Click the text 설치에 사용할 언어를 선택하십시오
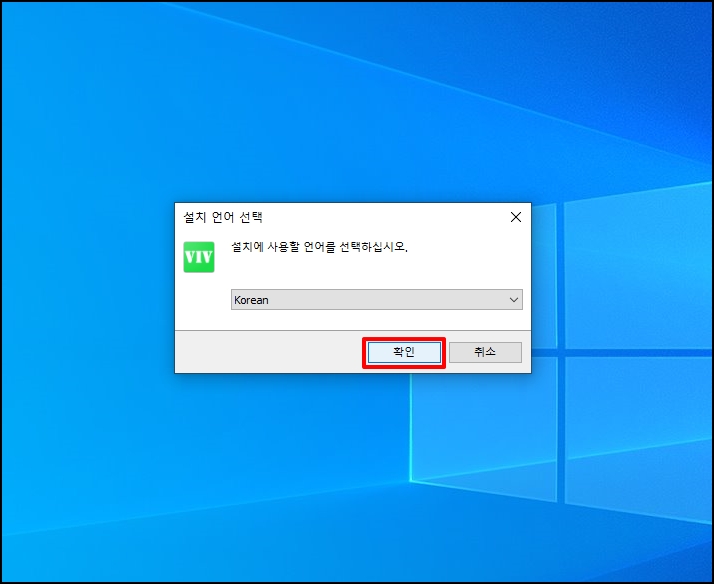The image size is (714, 584). [x=319, y=247]
